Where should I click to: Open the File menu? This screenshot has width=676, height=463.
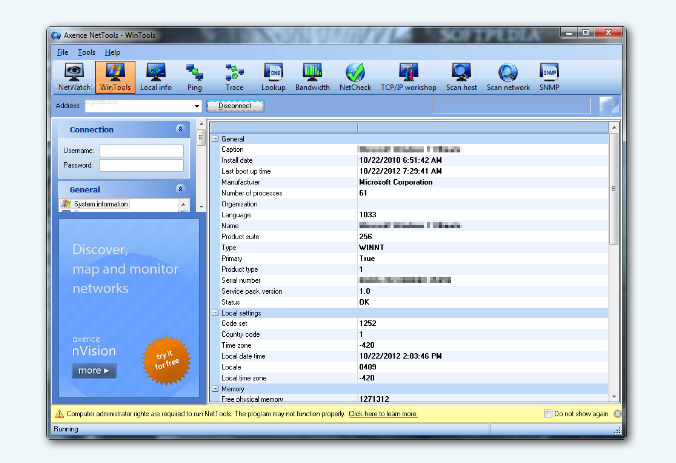click(x=63, y=52)
